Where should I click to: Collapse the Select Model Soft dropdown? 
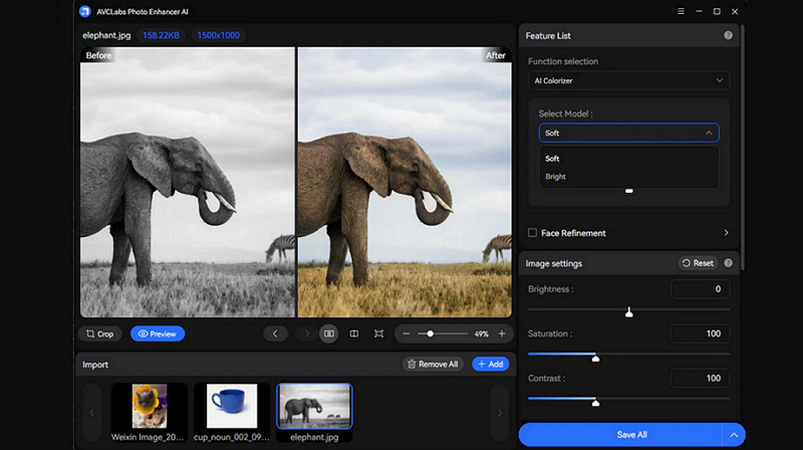click(628, 133)
